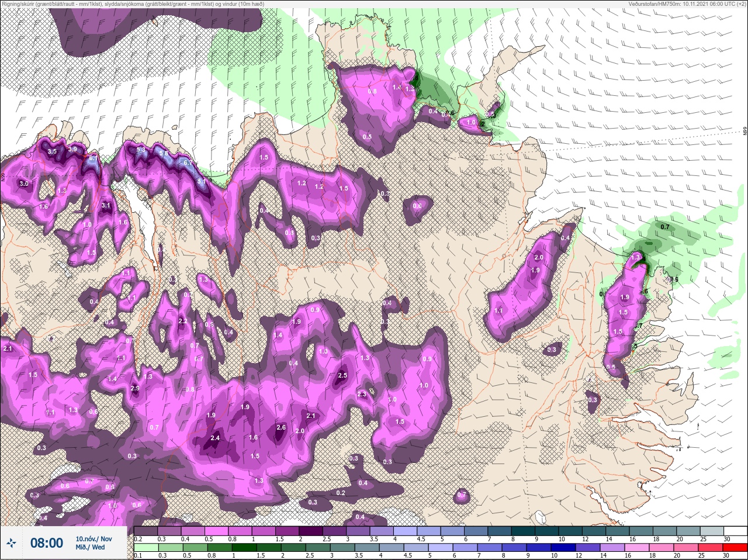
Task: Click the '10.nóv./ Nov' date label
Action: [x=93, y=538]
